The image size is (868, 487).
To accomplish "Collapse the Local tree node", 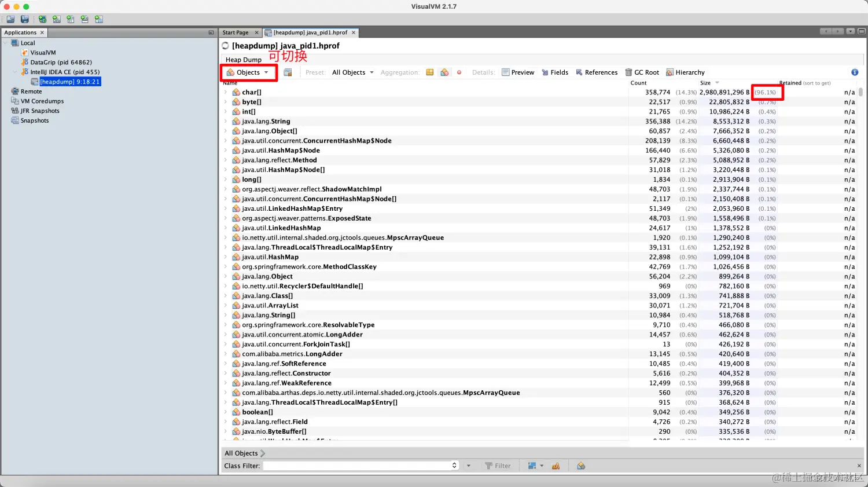I will coord(6,43).
